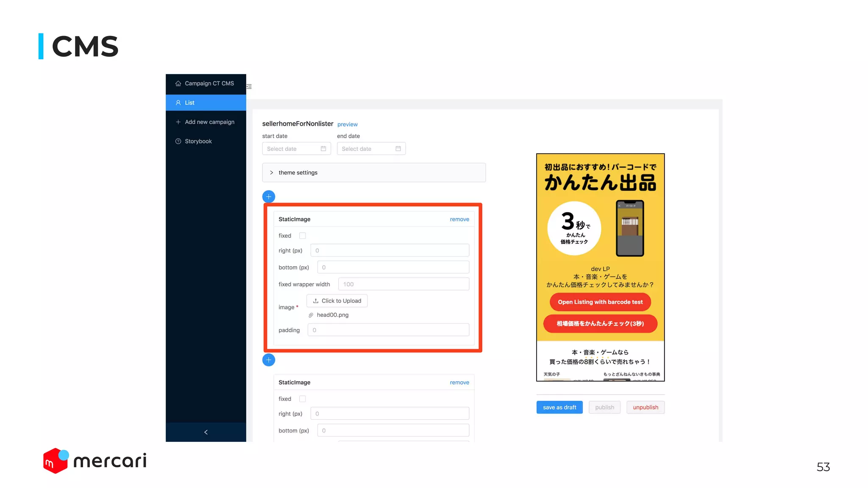
Task: Collapse sidebar with bottom left arrow
Action: 206,432
